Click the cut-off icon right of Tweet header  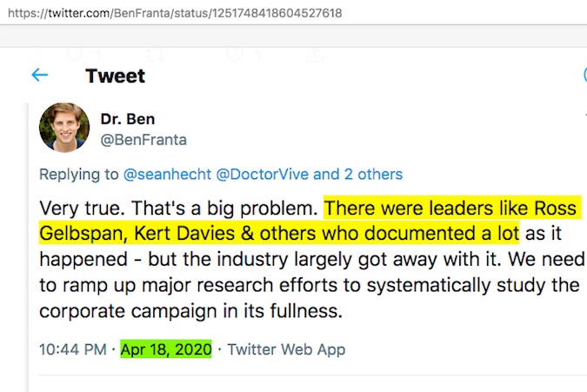pyautogui.click(x=584, y=76)
